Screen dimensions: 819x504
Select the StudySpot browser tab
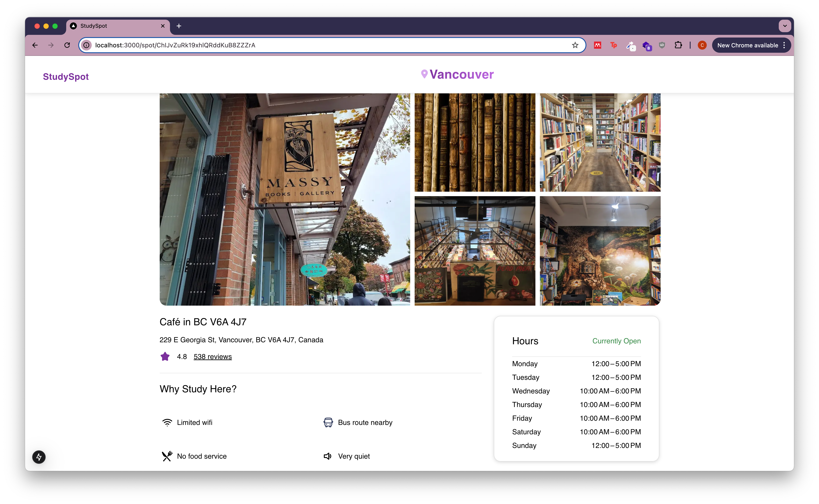[113, 26]
